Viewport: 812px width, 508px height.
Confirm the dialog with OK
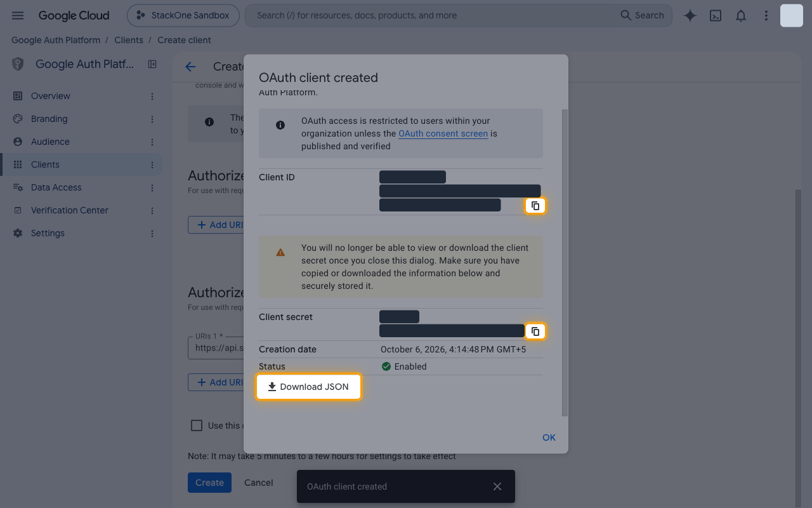(549, 438)
